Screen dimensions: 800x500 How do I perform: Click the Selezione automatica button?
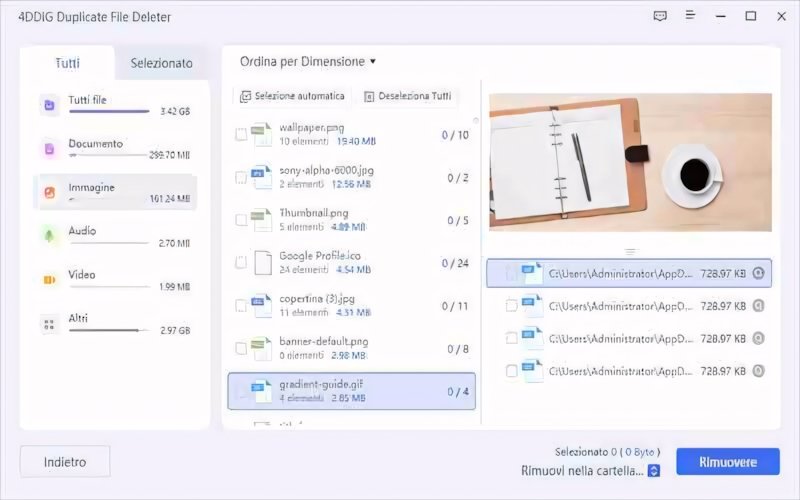point(292,96)
